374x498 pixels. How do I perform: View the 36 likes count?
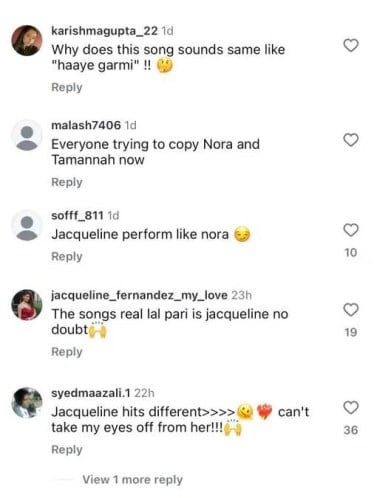(x=351, y=430)
